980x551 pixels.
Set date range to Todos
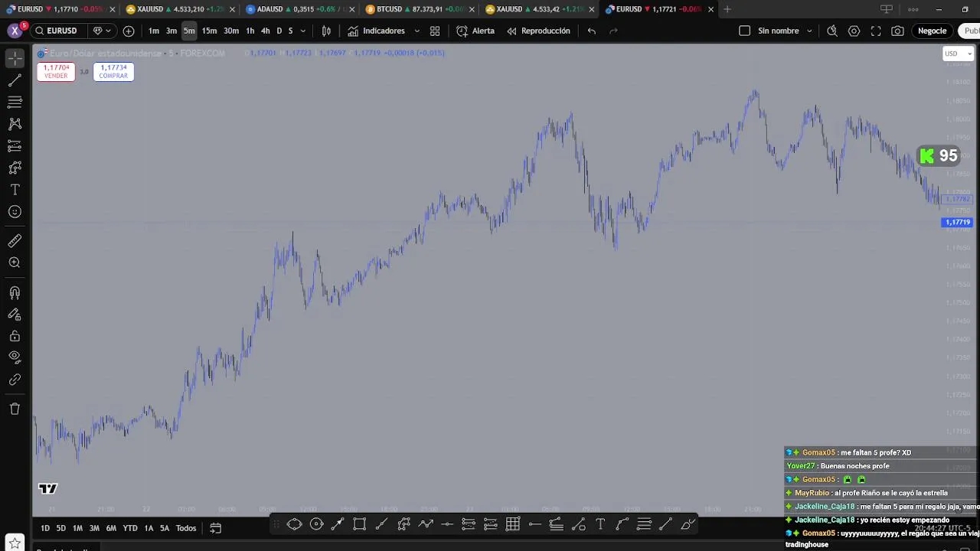(186, 528)
